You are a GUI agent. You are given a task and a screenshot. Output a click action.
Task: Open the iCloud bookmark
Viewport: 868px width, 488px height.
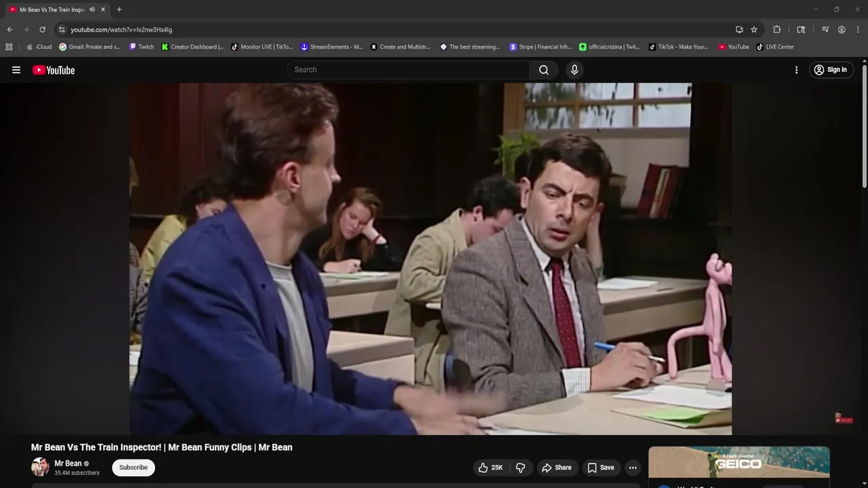pyautogui.click(x=39, y=47)
